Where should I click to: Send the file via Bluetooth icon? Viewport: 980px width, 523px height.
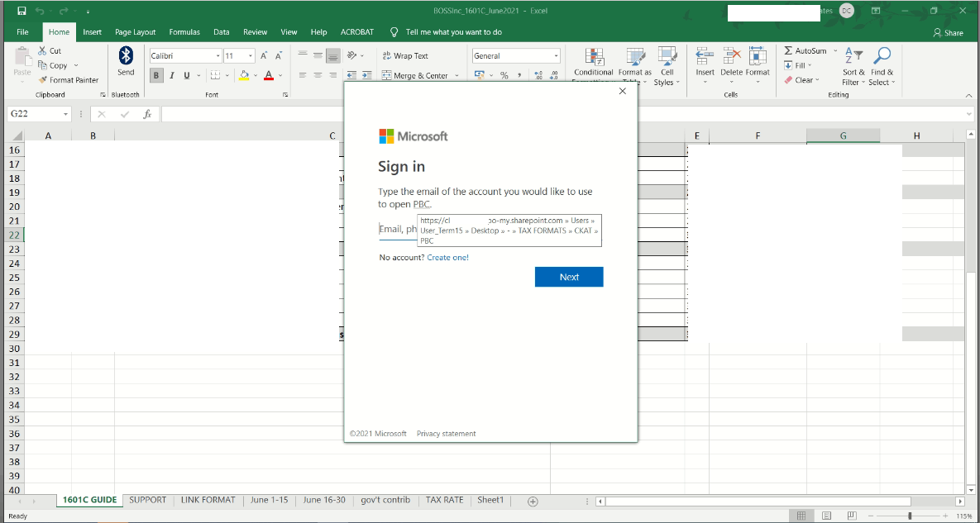pyautogui.click(x=126, y=55)
